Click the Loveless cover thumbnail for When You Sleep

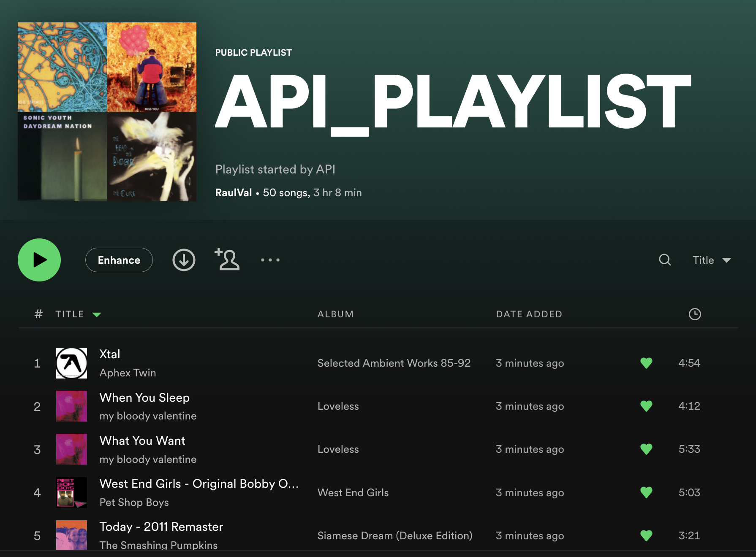(71, 406)
